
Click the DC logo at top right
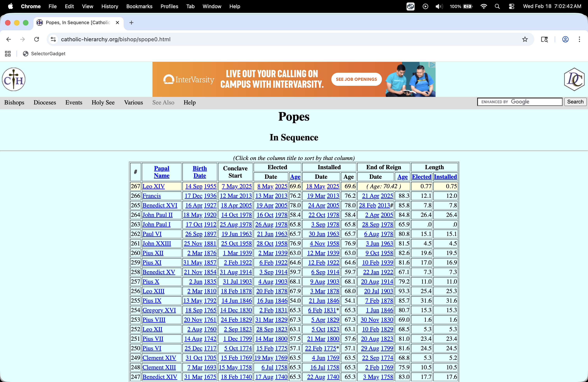[x=574, y=79]
